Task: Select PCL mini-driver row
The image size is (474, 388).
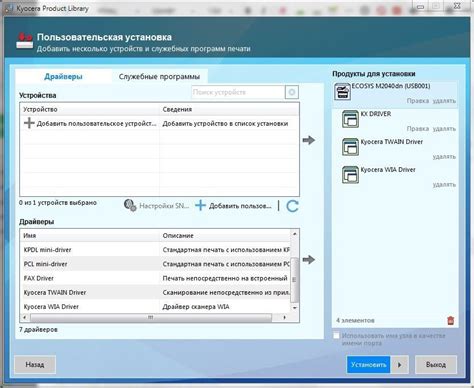Action: coord(155,264)
